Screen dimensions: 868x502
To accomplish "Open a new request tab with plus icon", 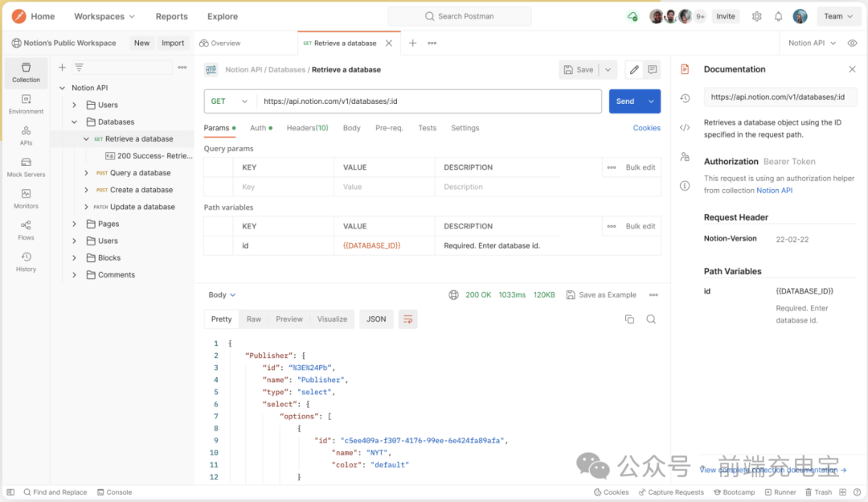I will (412, 43).
